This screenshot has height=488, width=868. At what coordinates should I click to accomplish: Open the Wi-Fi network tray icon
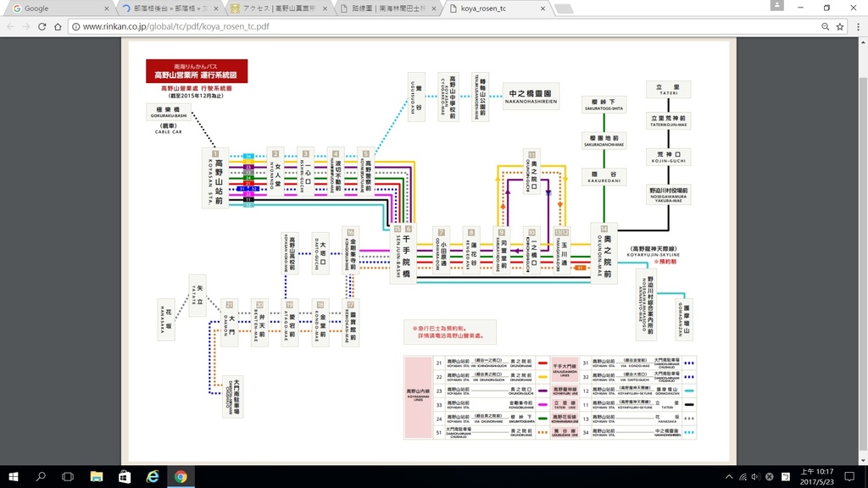point(743,476)
